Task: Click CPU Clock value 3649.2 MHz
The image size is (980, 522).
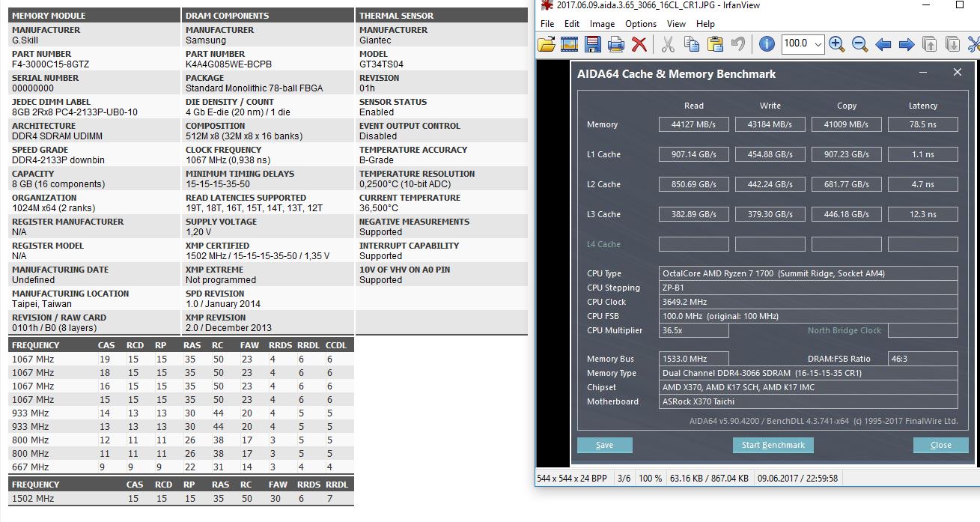Action: click(x=809, y=302)
